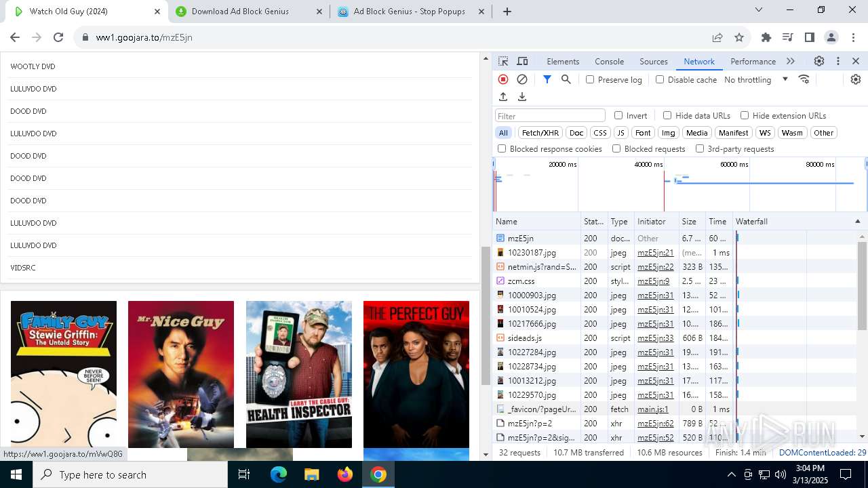The image size is (868, 488).
Task: Activate the inspect element picker
Action: (503, 61)
